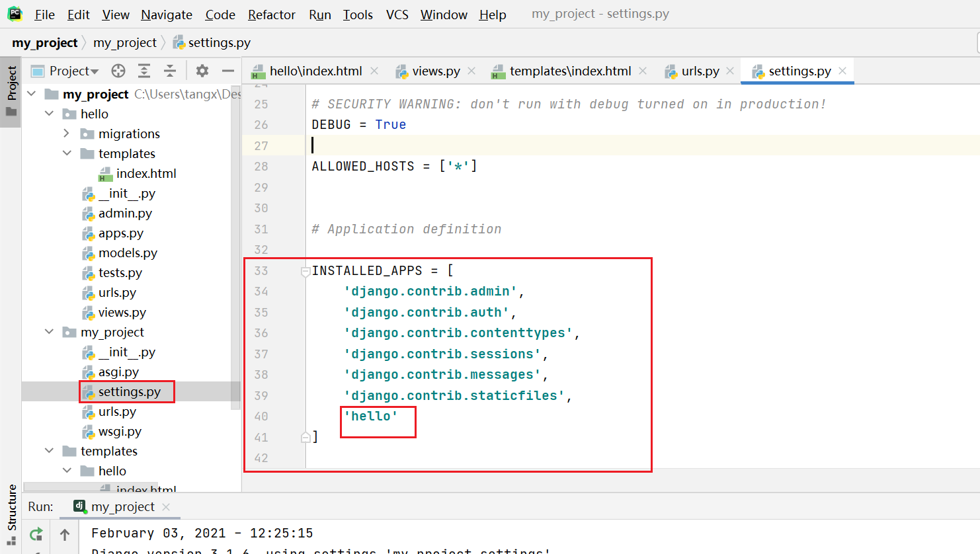Open the Code menu
This screenshot has width=980, height=554.
point(220,15)
